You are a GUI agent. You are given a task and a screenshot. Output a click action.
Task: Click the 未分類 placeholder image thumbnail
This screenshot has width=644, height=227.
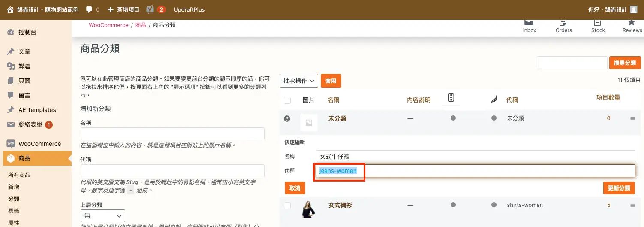coord(309,123)
